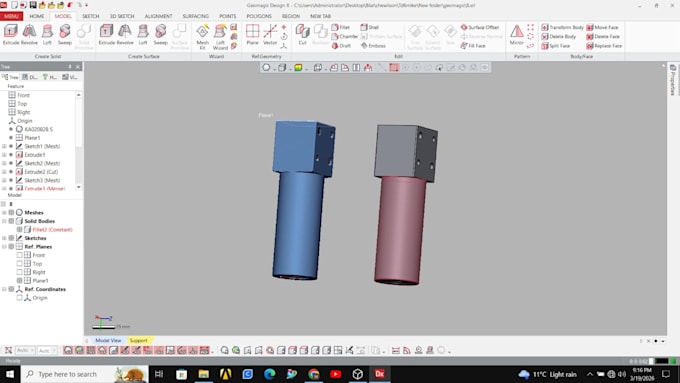680x383 pixels.
Task: Switch to the POLYGONS ribbon tab
Action: pyautogui.click(x=259, y=16)
